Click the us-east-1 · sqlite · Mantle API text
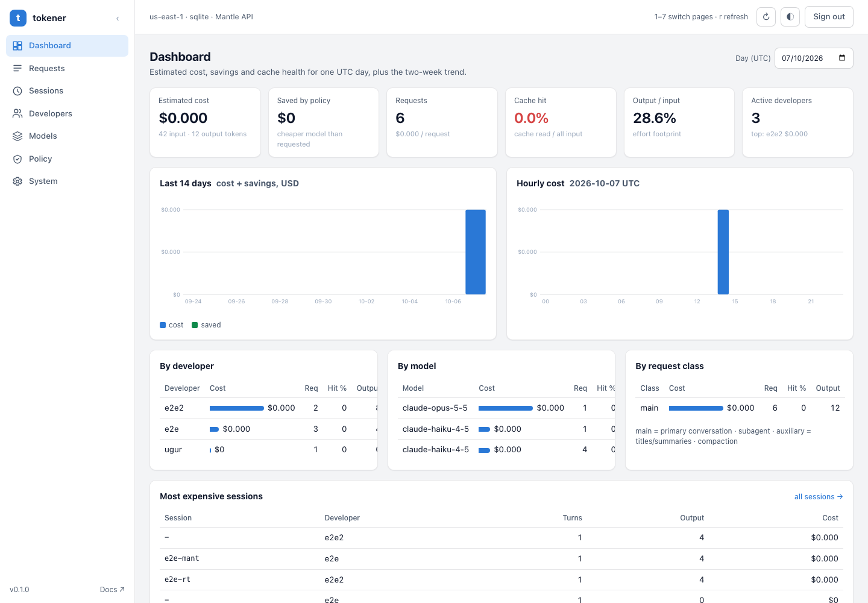 tap(201, 17)
